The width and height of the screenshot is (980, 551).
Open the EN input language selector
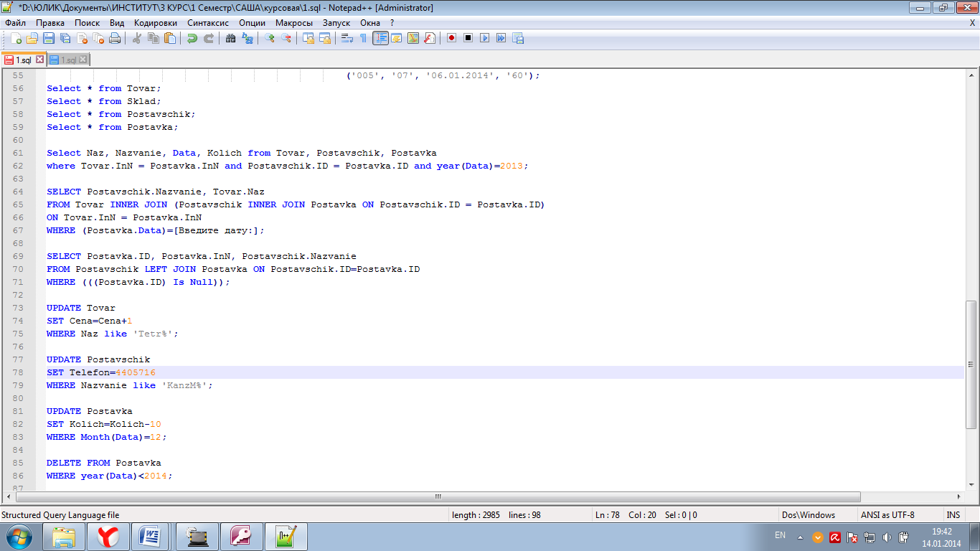[x=780, y=536]
